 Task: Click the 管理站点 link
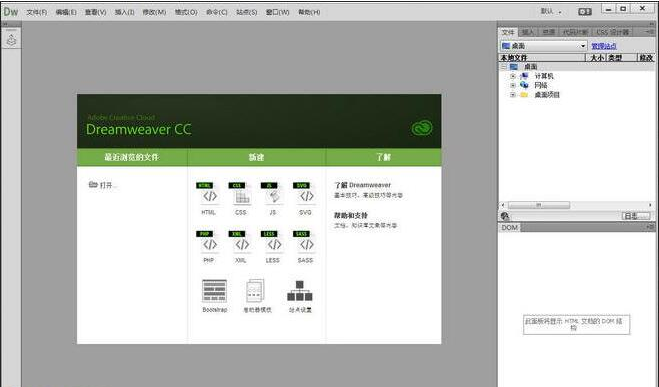pyautogui.click(x=604, y=46)
